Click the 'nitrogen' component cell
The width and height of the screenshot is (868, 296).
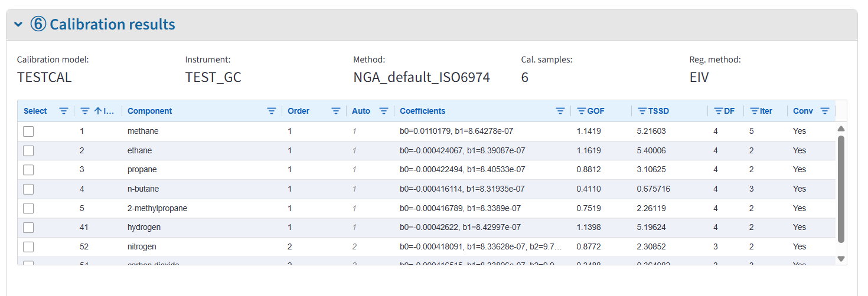tap(142, 246)
